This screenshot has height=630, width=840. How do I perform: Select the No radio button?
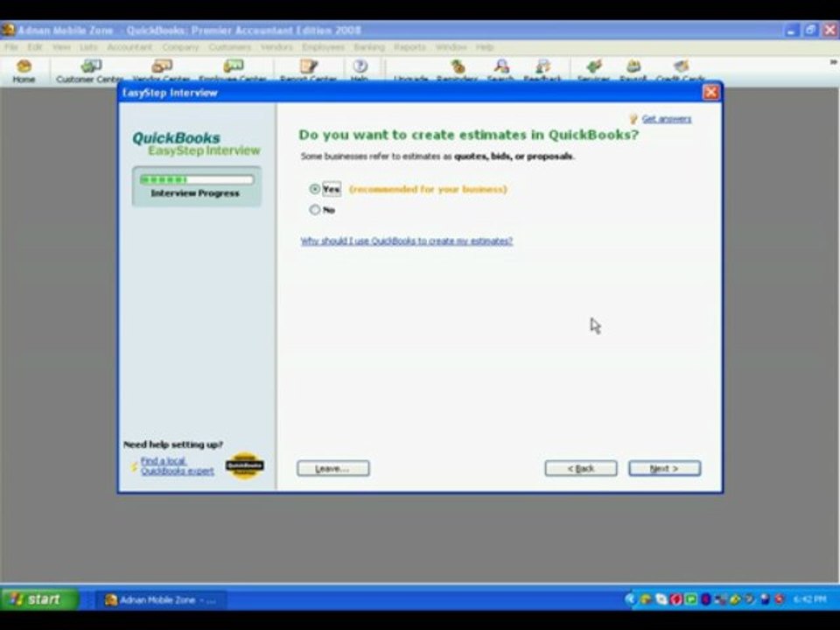[x=314, y=210]
